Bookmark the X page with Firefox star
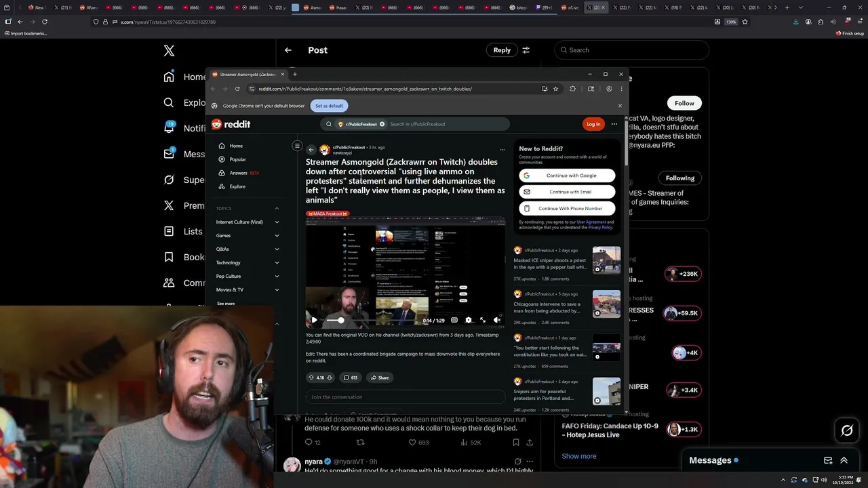 [x=745, y=22]
